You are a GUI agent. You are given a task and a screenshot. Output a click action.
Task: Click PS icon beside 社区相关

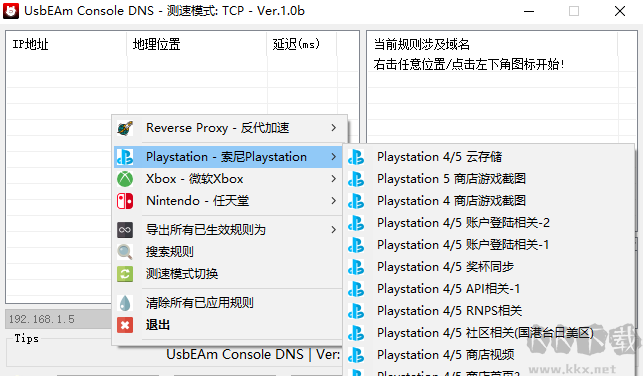pos(356,333)
